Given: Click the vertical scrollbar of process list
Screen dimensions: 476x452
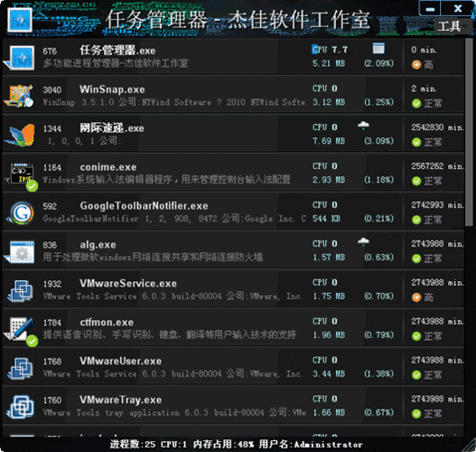Looking at the screenshot, I should (x=469, y=132).
